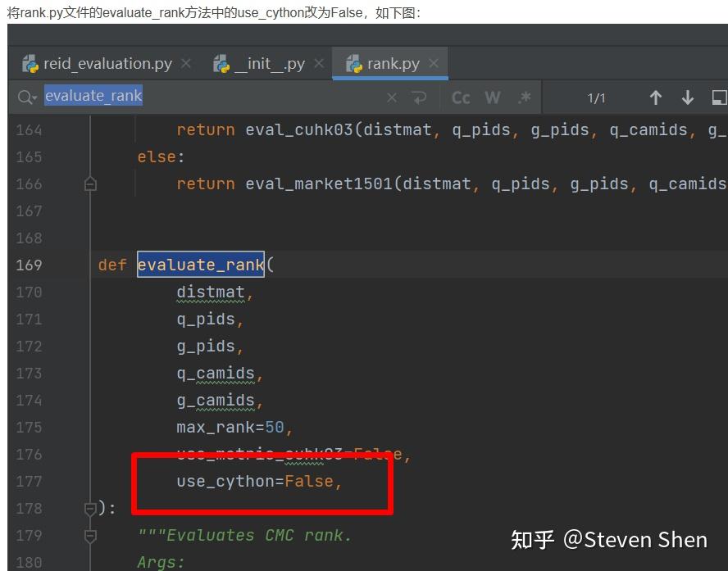Viewport: 728px width, 571px height.
Task: Open search results in Find window
Action: tap(719, 97)
